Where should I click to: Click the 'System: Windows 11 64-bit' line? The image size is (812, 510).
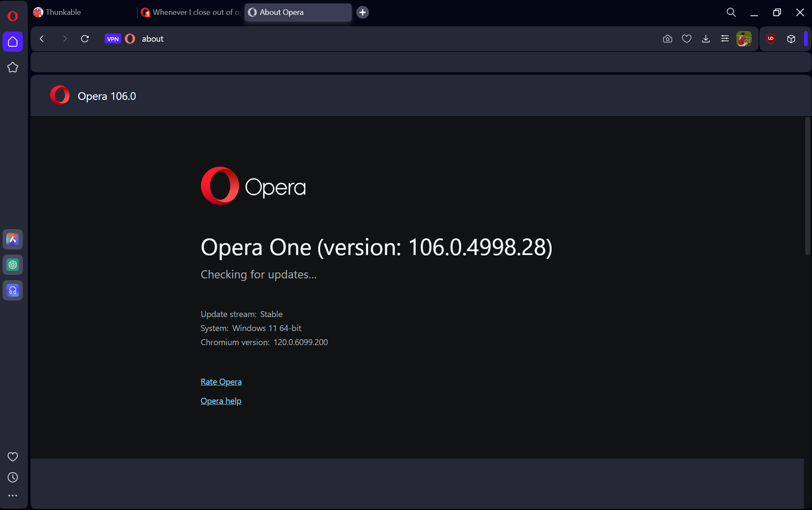[251, 328]
